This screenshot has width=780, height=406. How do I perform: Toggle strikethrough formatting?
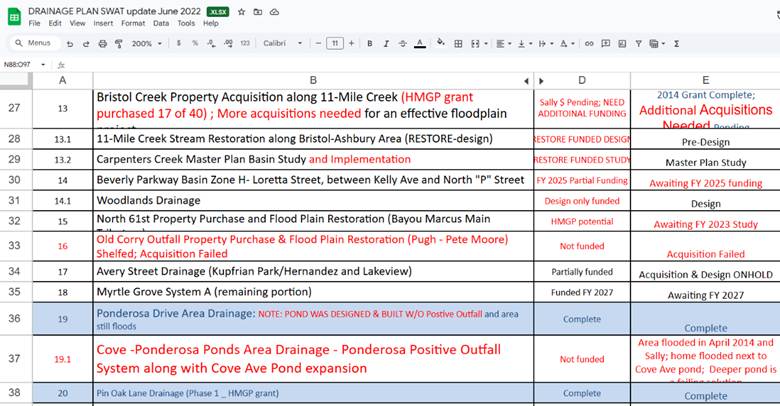pyautogui.click(x=402, y=44)
